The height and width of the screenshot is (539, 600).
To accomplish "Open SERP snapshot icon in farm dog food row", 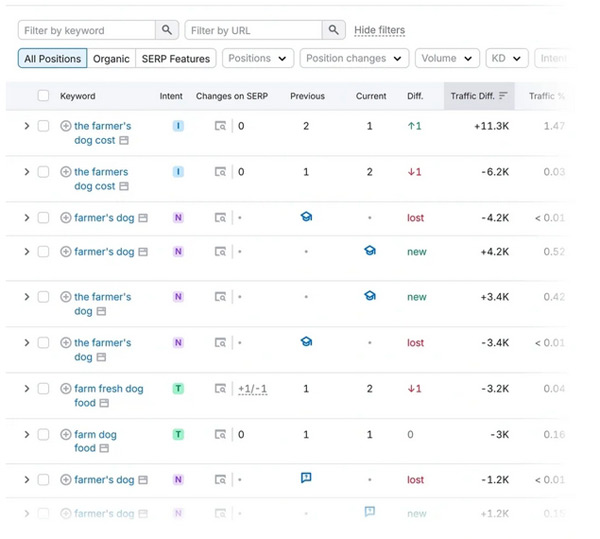I will coord(220,435).
